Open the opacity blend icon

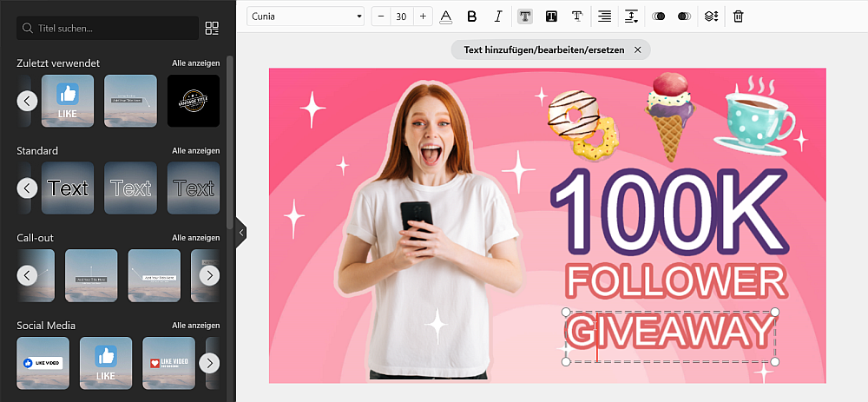click(x=658, y=16)
